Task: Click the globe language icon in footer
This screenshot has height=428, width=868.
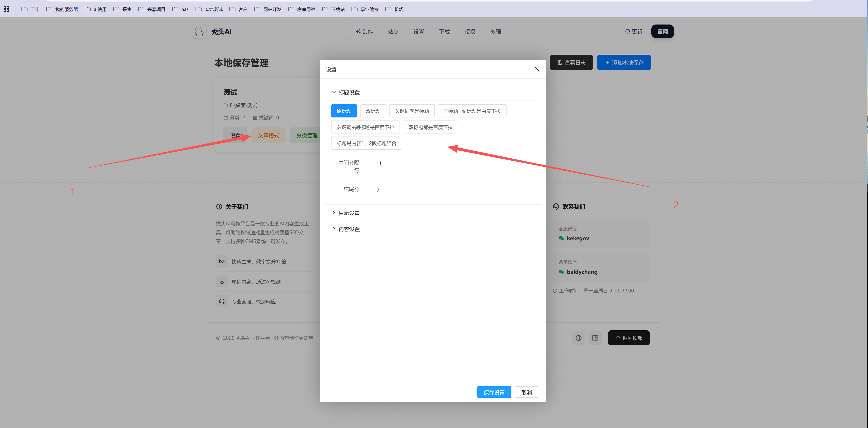Action: (578, 338)
